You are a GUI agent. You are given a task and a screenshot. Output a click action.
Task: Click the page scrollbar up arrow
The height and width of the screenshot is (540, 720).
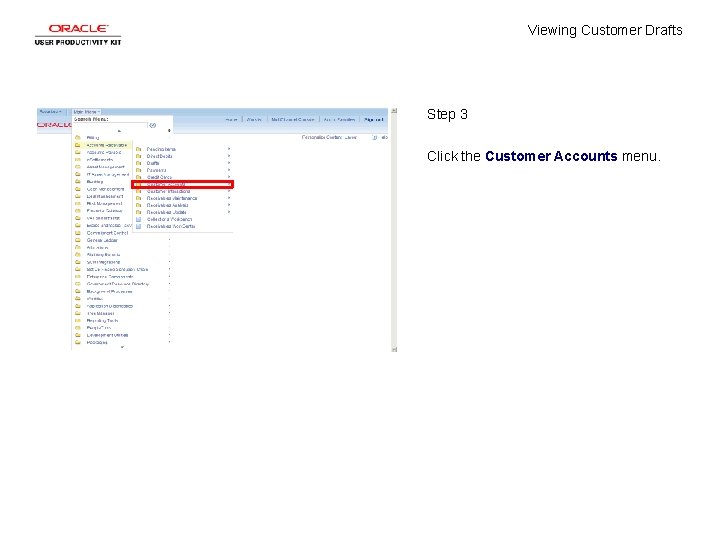click(x=394, y=111)
